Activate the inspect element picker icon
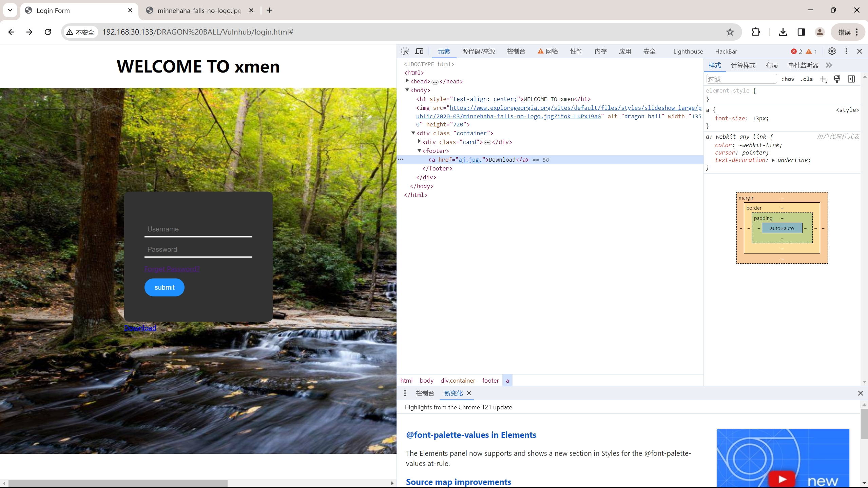 (x=405, y=51)
